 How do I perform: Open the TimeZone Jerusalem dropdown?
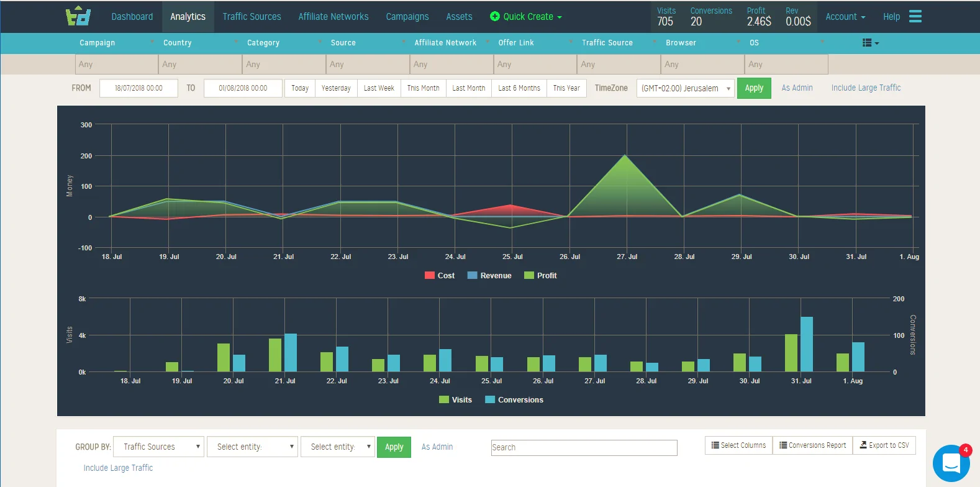click(685, 88)
